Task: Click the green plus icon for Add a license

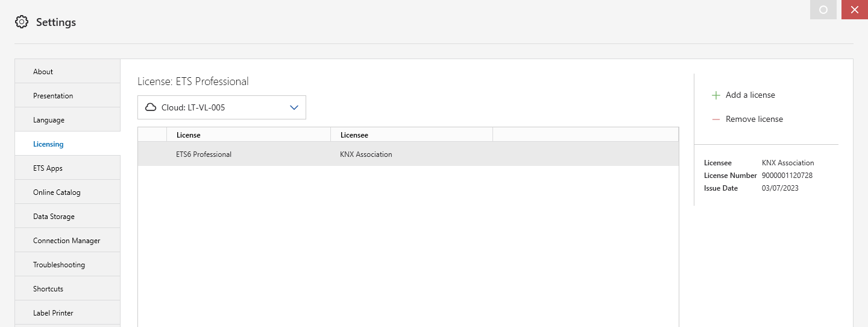Action: point(716,95)
